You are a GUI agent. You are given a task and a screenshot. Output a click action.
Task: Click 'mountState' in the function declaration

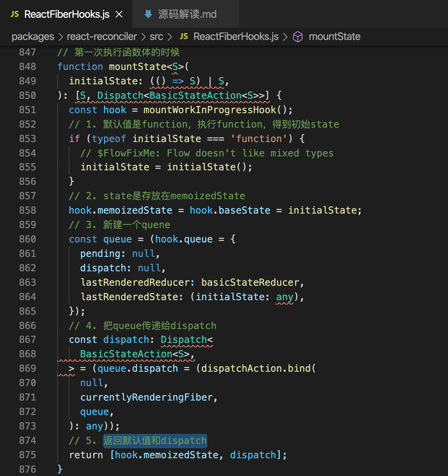tap(138, 67)
